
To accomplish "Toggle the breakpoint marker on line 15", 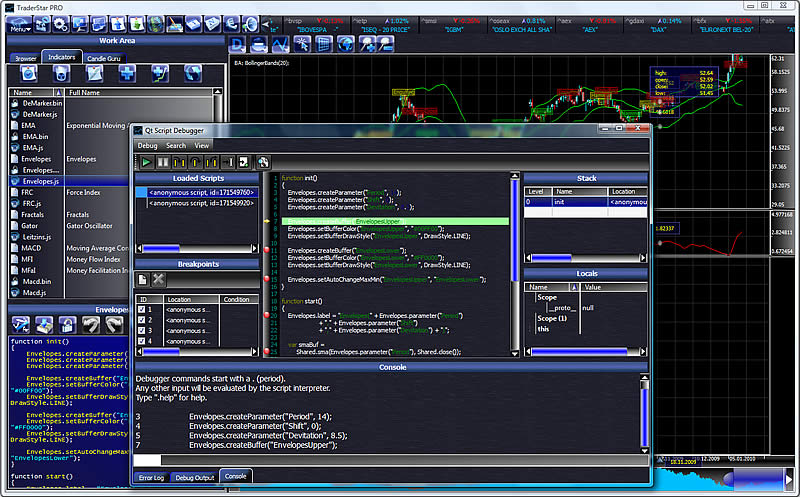I will pyautogui.click(x=266, y=279).
